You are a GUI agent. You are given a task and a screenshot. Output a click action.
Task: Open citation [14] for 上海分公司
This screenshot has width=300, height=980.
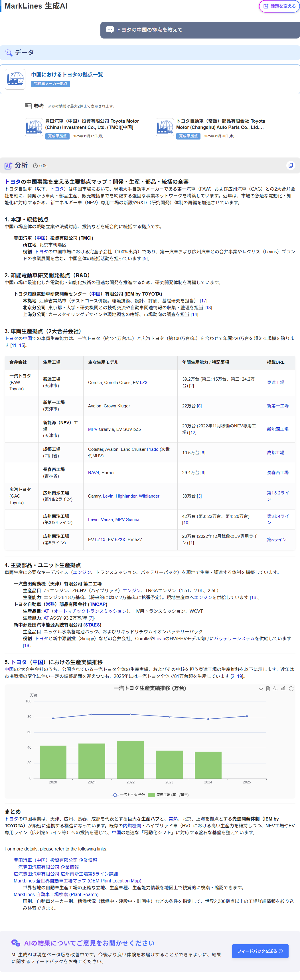(194, 314)
